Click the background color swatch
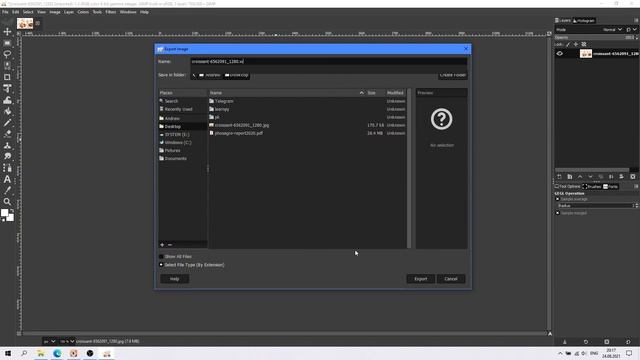Screen dimensions: 640x360 click(x=10, y=218)
